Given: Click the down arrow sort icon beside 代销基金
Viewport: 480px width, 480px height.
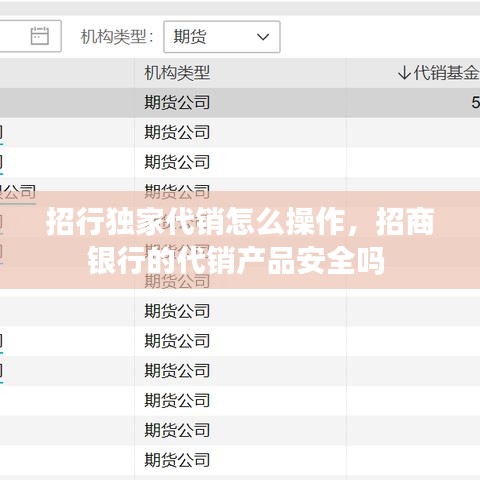Looking at the screenshot, I should coord(404,73).
